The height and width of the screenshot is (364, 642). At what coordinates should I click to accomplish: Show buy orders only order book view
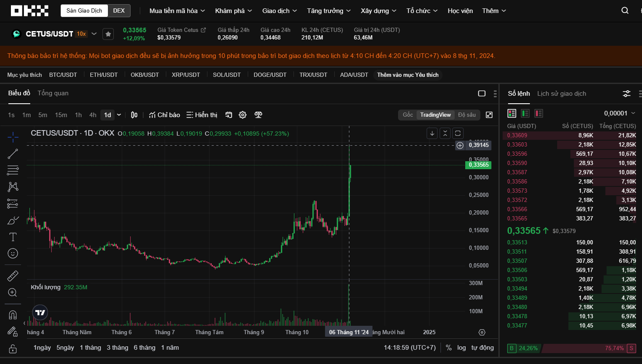click(x=525, y=113)
